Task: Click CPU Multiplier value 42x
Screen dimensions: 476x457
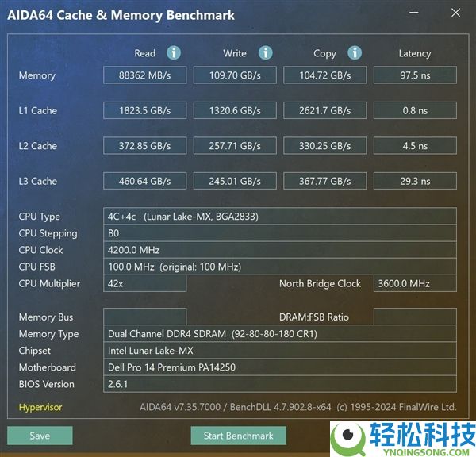Action: coord(145,283)
